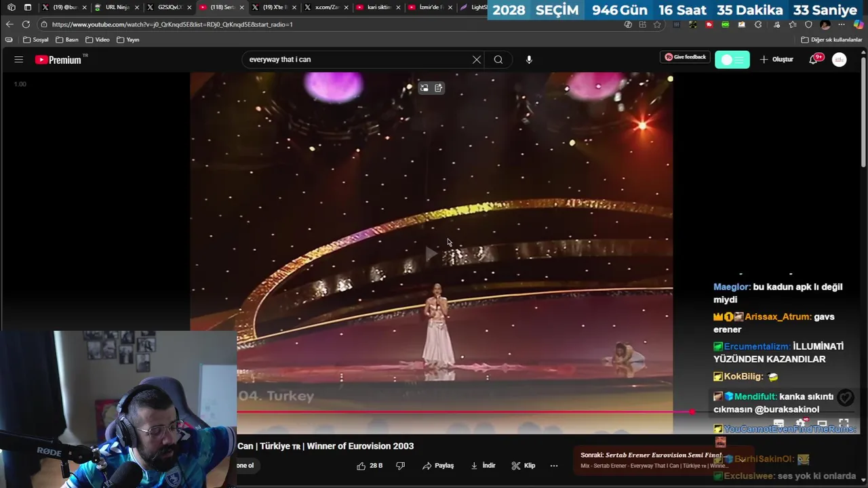868x488 pixels.
Task: Open the browser favorites list icon
Action: [x=792, y=24]
